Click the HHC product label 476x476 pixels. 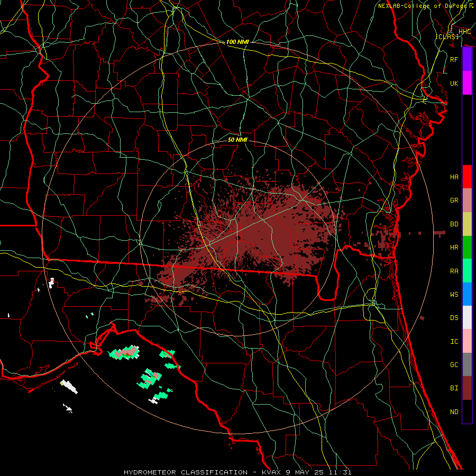pos(464,31)
